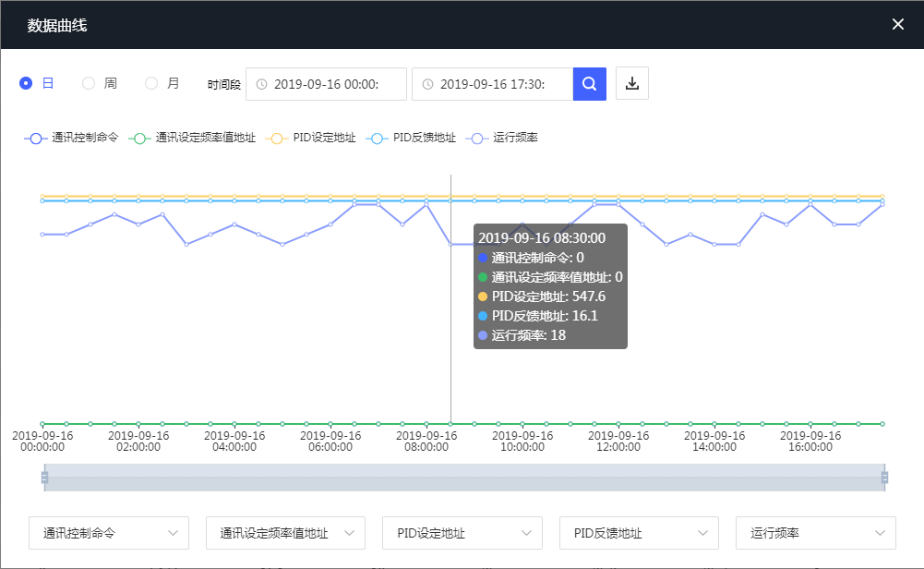
Task: Hide the PID设定地址 legend series
Action: point(311,138)
